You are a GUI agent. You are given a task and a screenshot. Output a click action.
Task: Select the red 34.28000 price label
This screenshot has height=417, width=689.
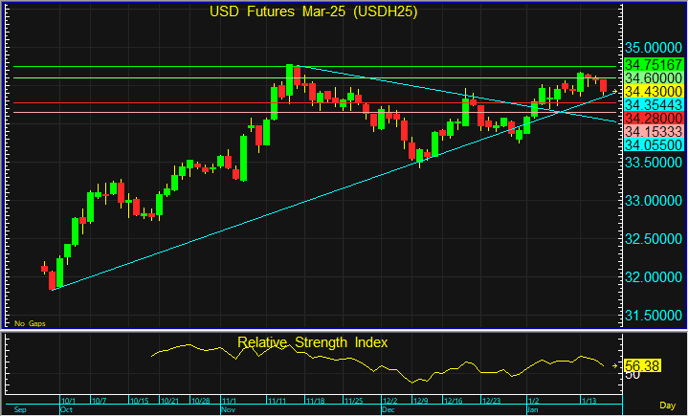point(647,118)
